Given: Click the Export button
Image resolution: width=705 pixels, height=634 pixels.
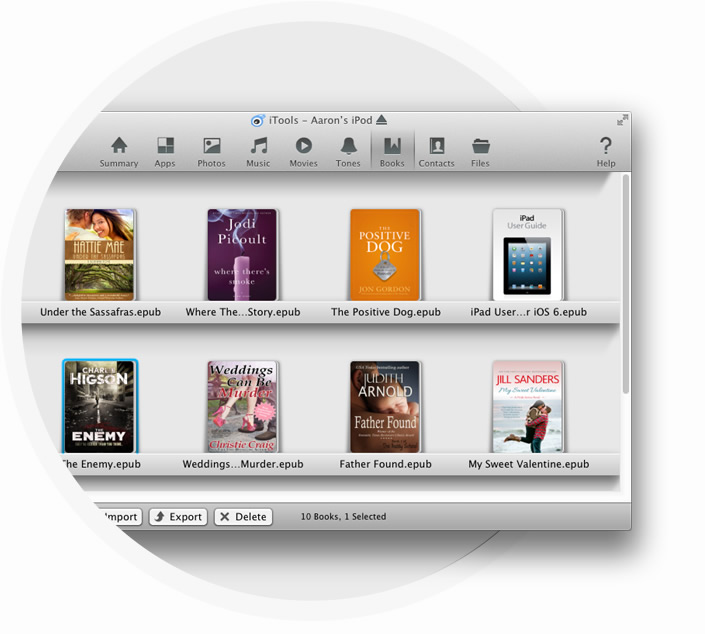Looking at the screenshot, I should (178, 517).
